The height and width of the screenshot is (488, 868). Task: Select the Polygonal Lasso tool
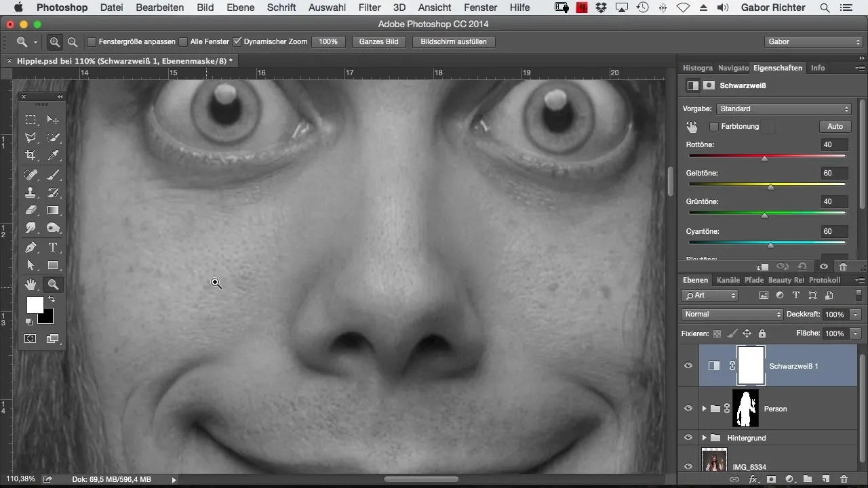(31, 138)
